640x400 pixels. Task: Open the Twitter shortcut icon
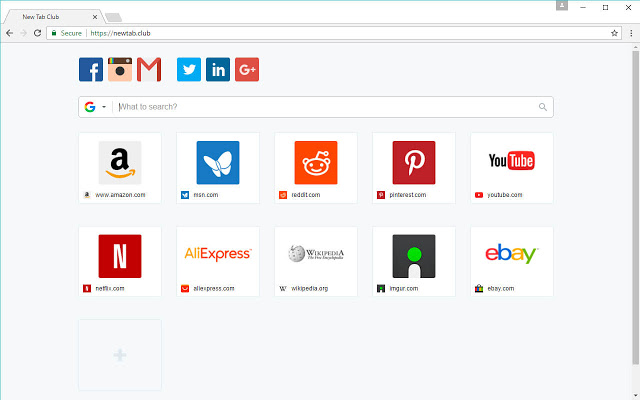coord(189,69)
